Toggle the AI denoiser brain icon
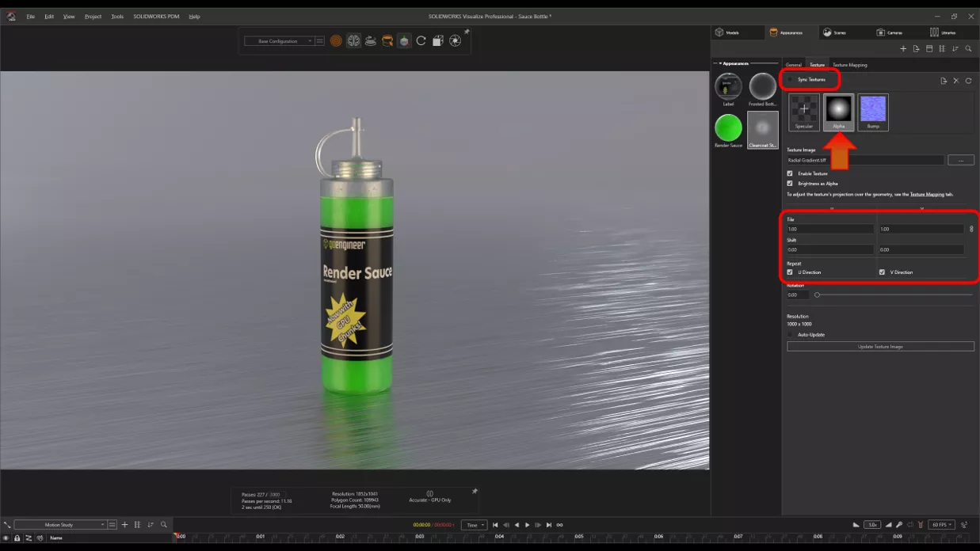The image size is (980, 551). click(353, 41)
